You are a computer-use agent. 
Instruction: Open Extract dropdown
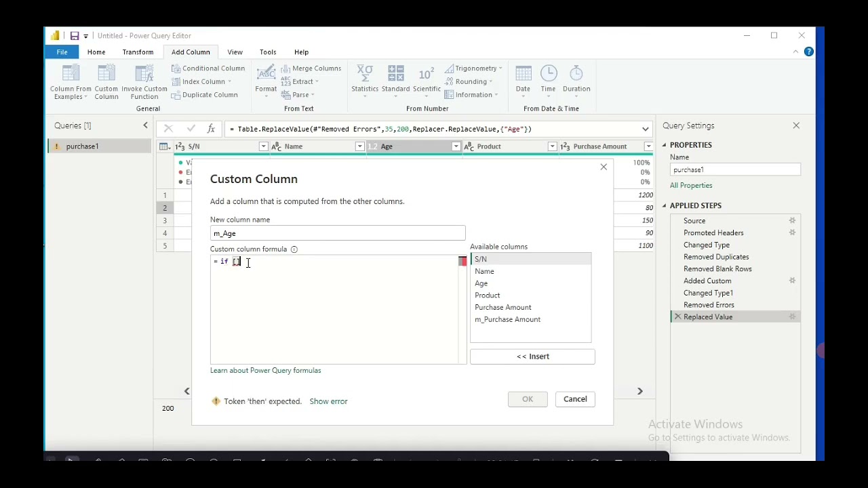(x=300, y=81)
